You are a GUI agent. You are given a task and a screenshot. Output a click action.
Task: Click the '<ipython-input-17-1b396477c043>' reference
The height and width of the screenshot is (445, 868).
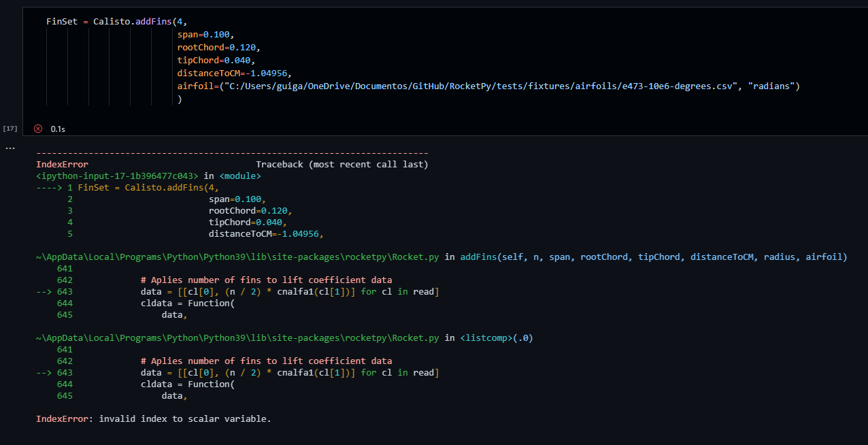117,176
